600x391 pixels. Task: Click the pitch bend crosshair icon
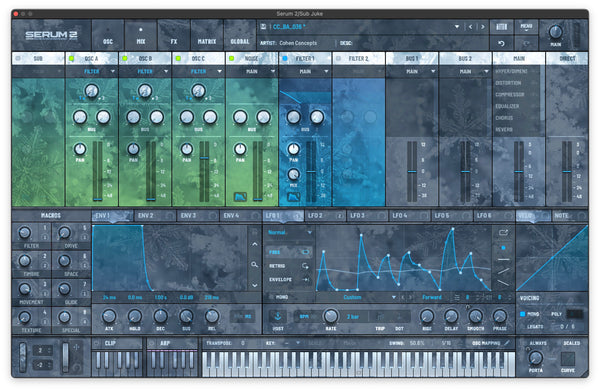(77, 347)
